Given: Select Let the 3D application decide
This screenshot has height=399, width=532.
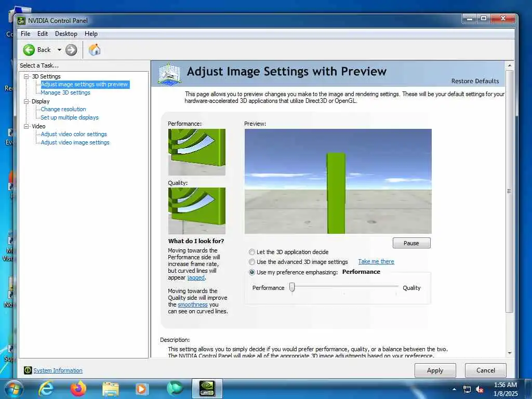Looking at the screenshot, I should pyautogui.click(x=252, y=252).
